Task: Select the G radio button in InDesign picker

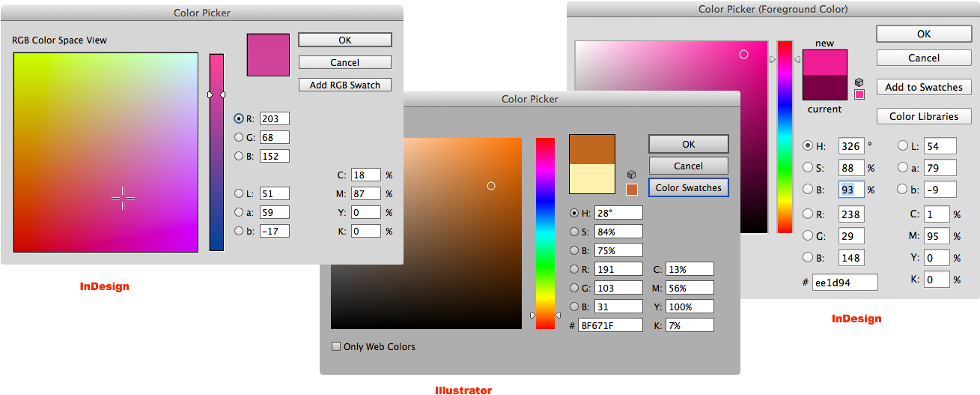Action: pos(239,137)
